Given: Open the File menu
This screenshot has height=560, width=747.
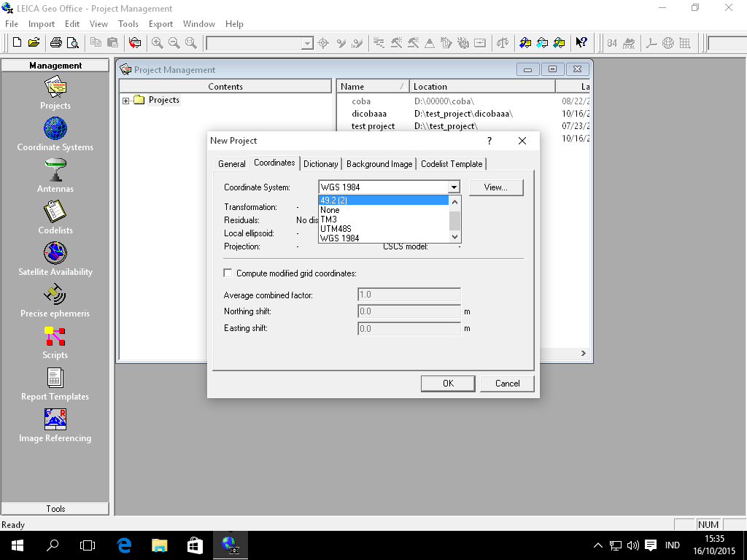Looking at the screenshot, I should point(12,24).
